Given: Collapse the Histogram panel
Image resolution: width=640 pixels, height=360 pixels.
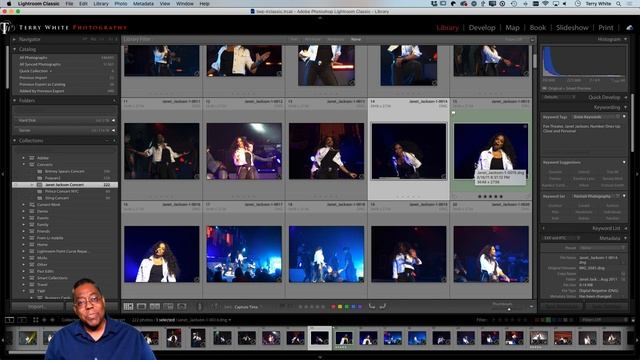Looking at the screenshot, I should pos(625,39).
